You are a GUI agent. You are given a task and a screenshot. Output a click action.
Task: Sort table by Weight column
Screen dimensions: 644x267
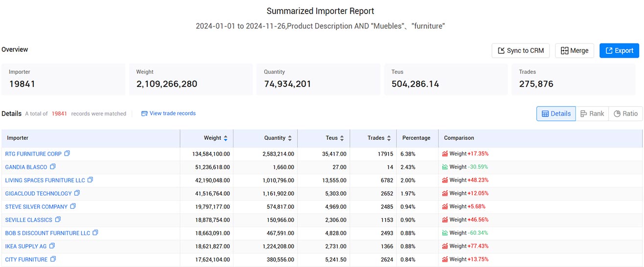(x=226, y=138)
